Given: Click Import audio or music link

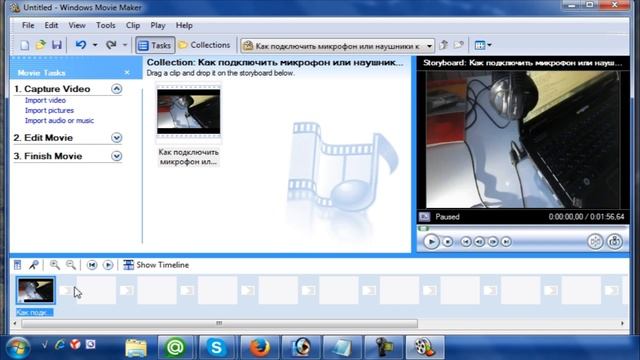Looking at the screenshot, I should 59,120.
